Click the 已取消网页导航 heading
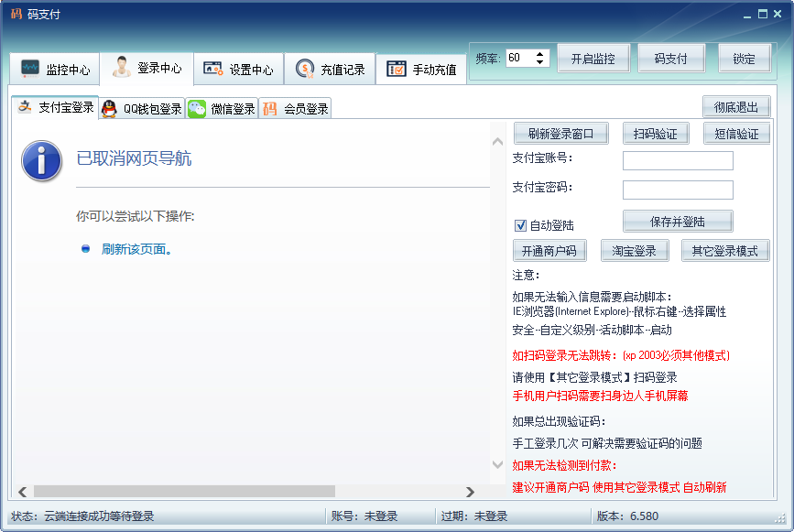Screen dimensions: 794x532 coord(134,158)
